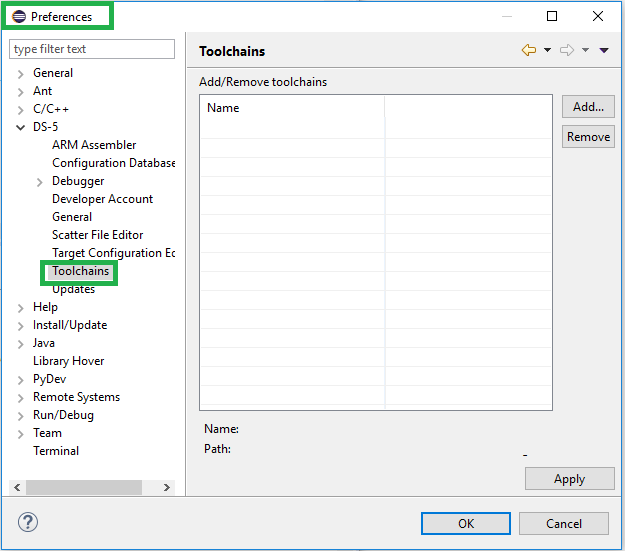Expand the Help tree category

[x=21, y=308]
